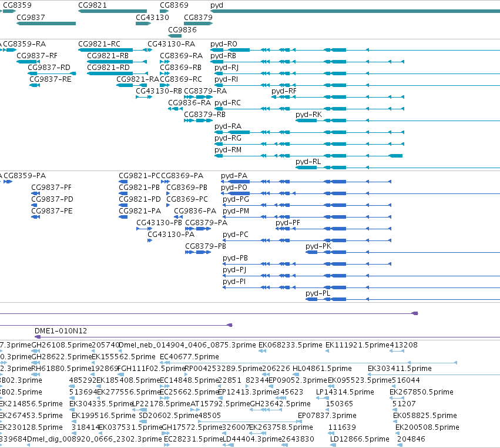Select protein pyd-PK label

[318, 246]
